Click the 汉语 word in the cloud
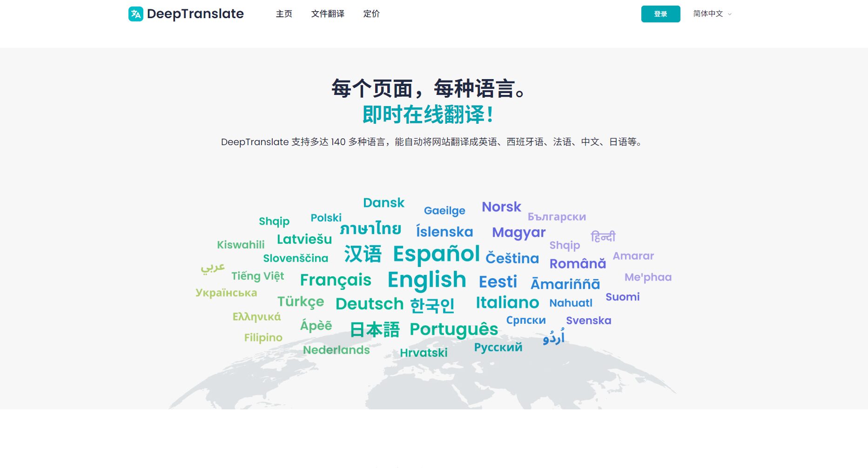 [x=363, y=254]
